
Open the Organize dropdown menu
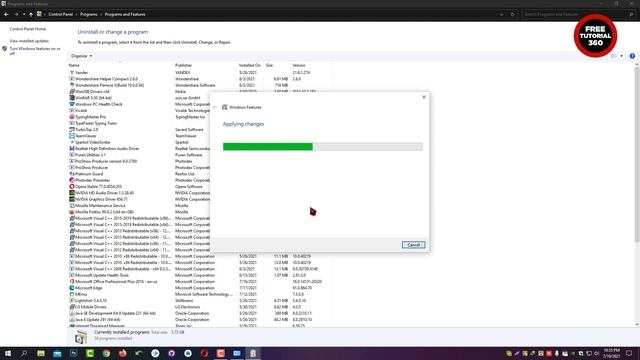pos(81,56)
